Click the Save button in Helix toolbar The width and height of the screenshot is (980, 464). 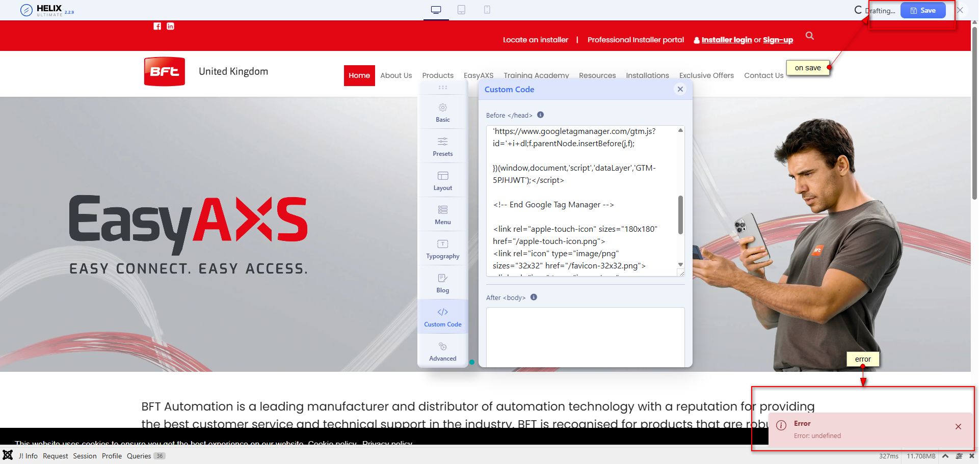[923, 10]
